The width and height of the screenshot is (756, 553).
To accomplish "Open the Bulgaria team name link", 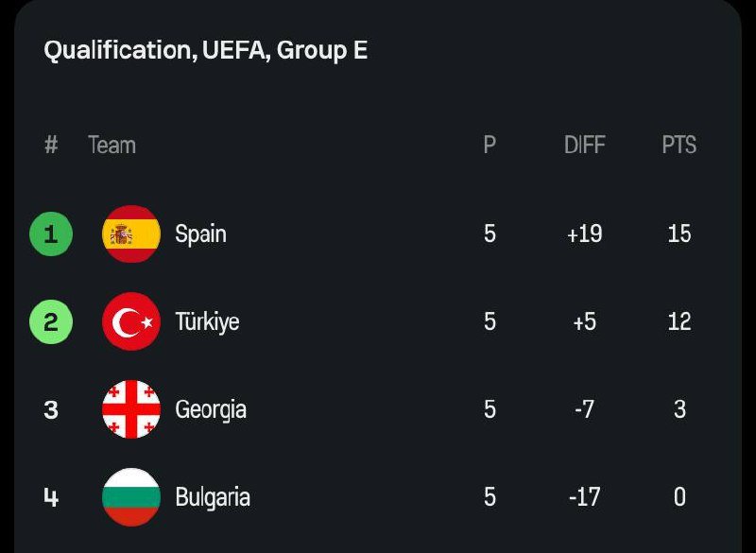I will coord(213,496).
